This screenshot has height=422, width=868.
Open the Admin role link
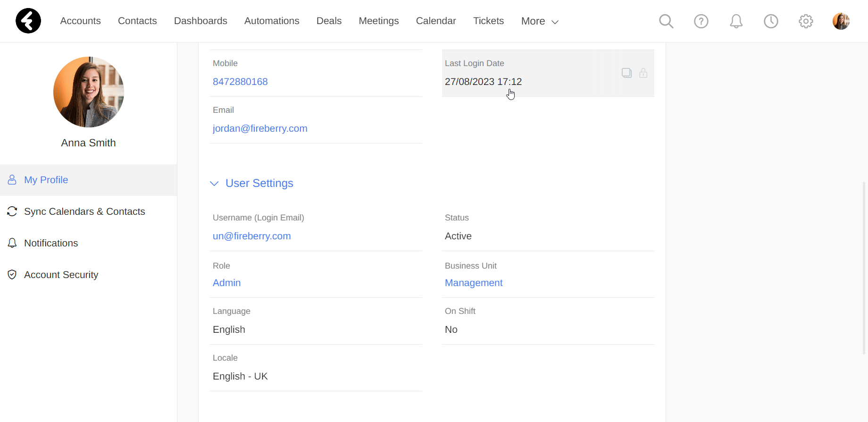coord(226,283)
